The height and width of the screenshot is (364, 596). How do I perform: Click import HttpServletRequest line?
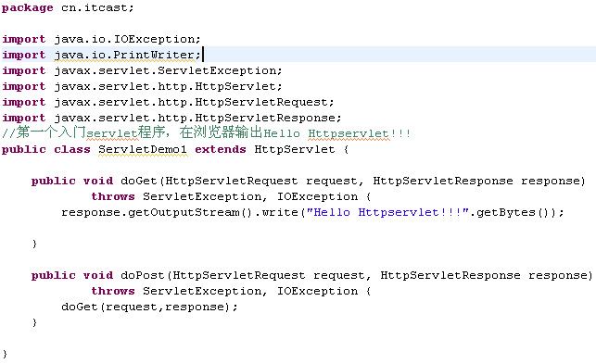click(168, 102)
